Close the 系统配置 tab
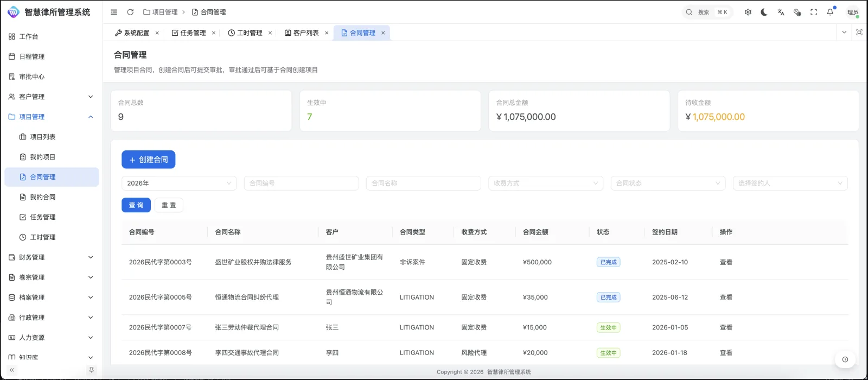The height and width of the screenshot is (380, 868). click(157, 33)
